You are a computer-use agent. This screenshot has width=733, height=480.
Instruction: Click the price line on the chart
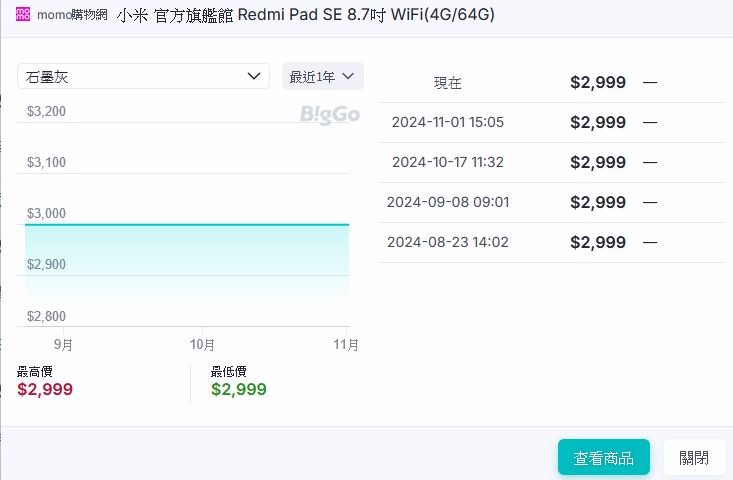[x=187, y=225]
